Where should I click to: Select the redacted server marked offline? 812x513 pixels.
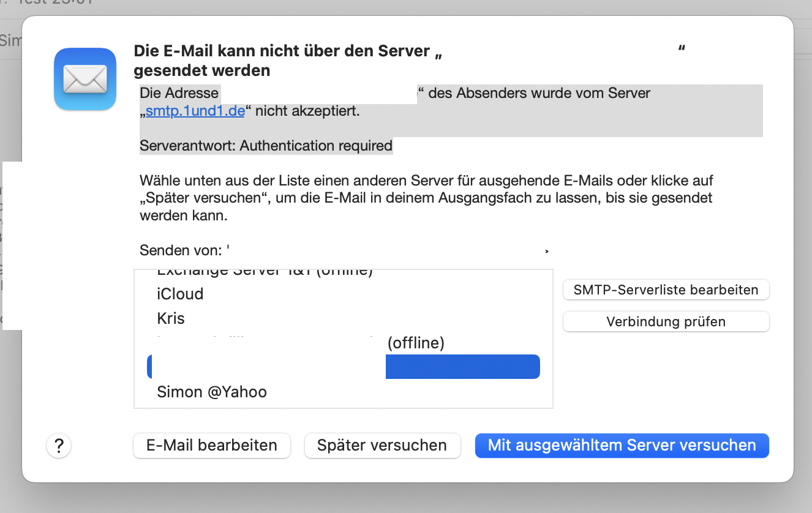click(x=415, y=343)
